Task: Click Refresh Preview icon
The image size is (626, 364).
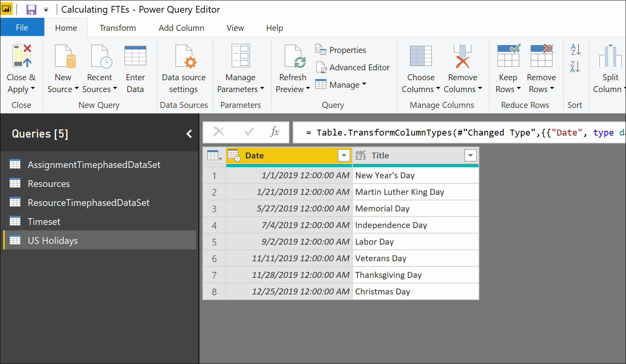Action: 295,56
